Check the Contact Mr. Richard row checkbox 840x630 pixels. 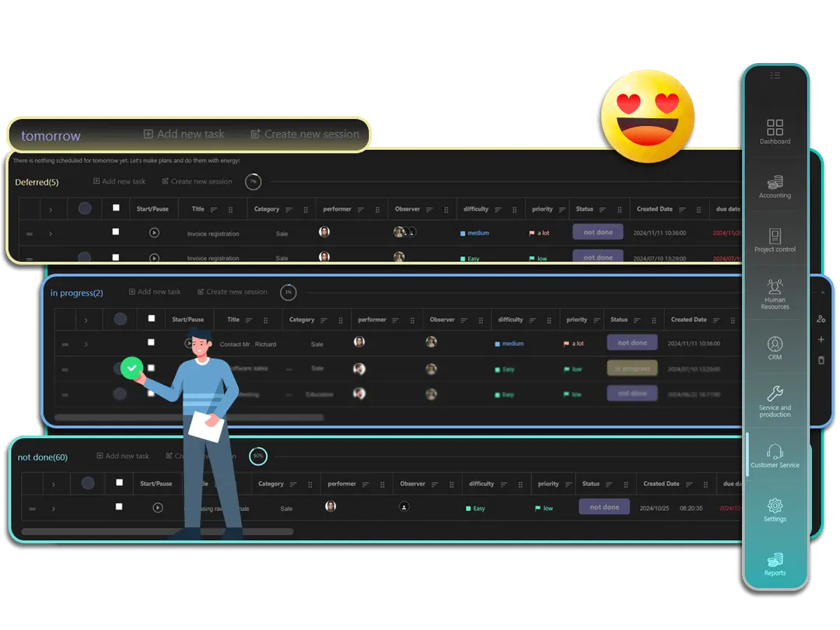pos(151,342)
